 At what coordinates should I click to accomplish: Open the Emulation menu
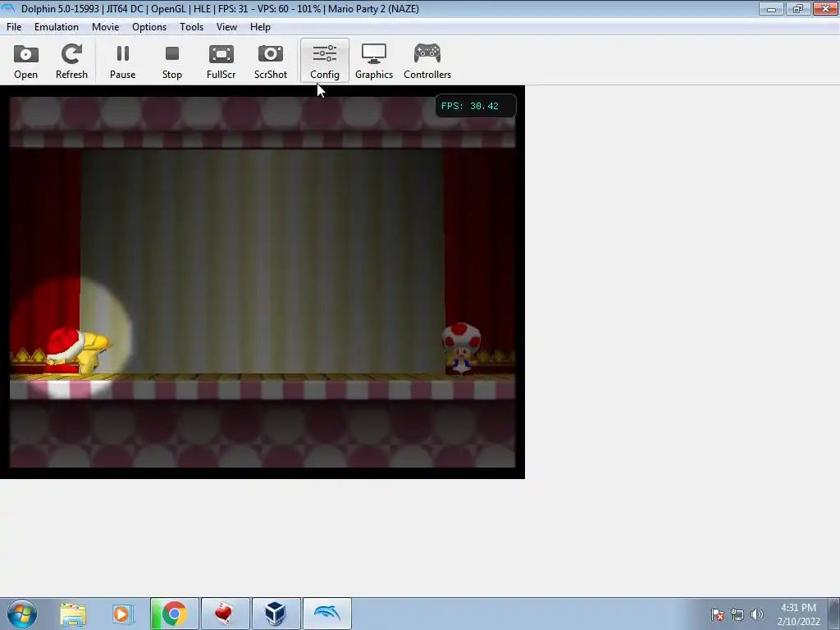(x=57, y=27)
